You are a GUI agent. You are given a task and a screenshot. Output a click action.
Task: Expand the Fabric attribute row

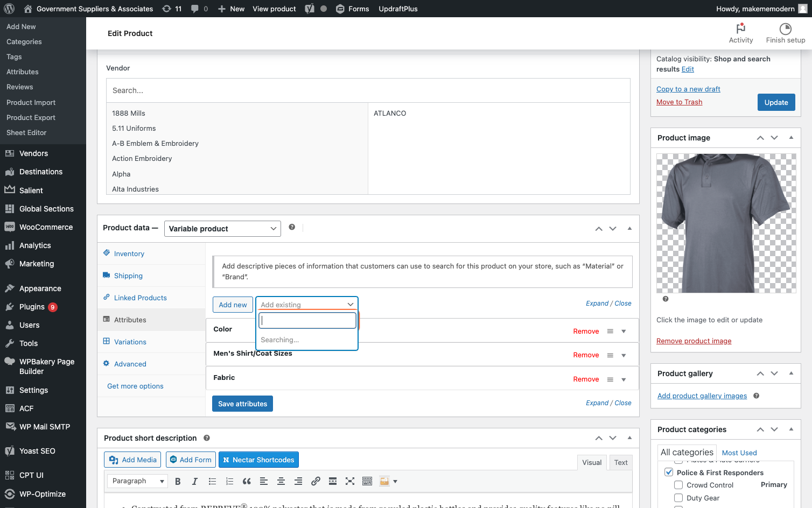tap(624, 379)
